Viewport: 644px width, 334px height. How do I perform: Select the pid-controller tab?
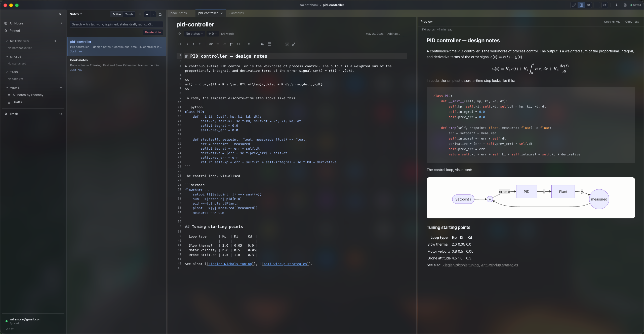[x=208, y=13]
